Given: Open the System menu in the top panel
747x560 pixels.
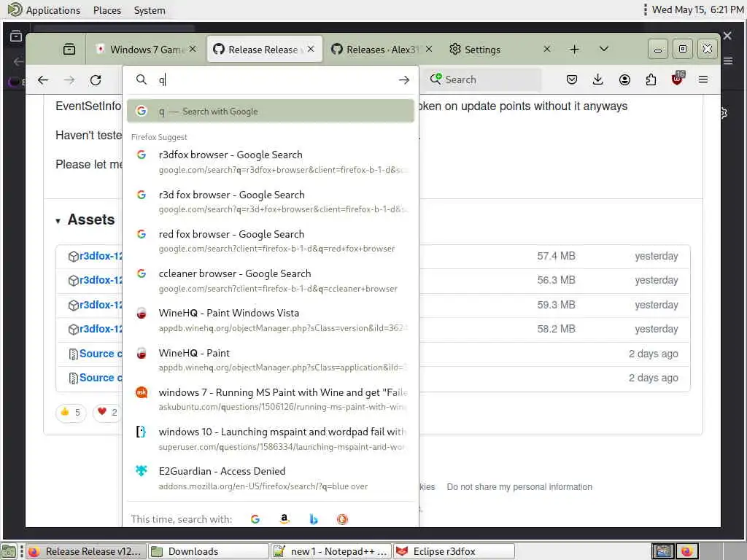Looking at the screenshot, I should tap(150, 10).
